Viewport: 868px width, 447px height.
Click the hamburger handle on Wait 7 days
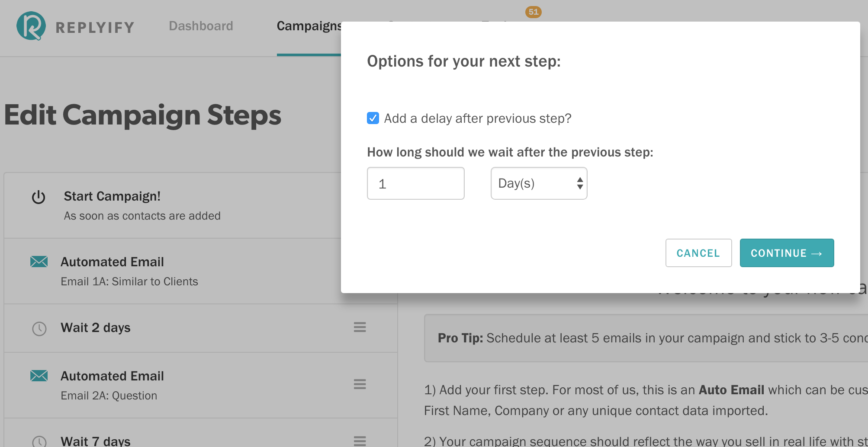point(360,441)
